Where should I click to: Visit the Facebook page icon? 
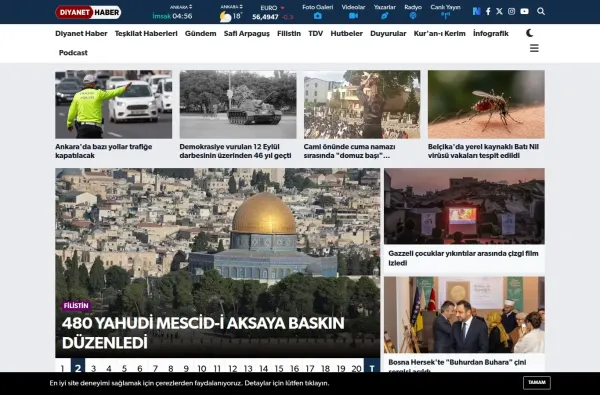click(x=488, y=11)
